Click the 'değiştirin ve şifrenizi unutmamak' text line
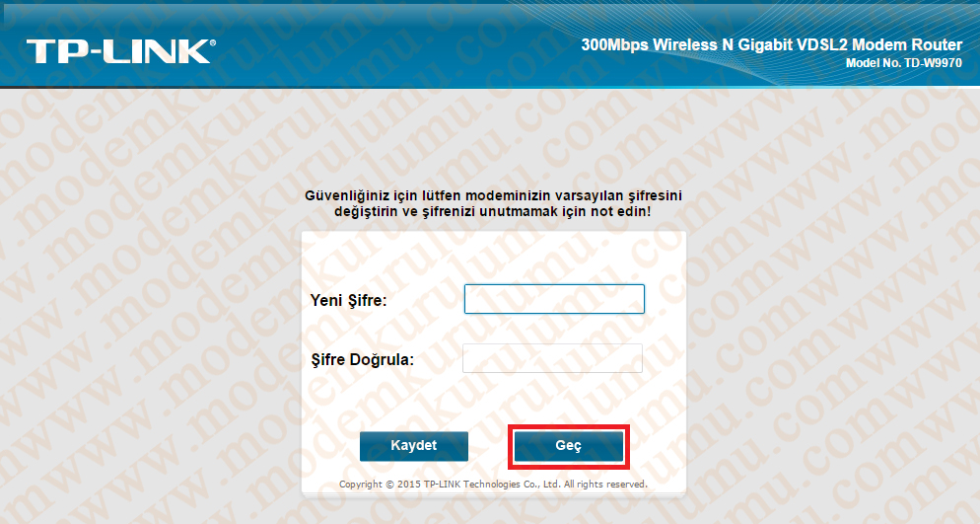 coord(493,212)
